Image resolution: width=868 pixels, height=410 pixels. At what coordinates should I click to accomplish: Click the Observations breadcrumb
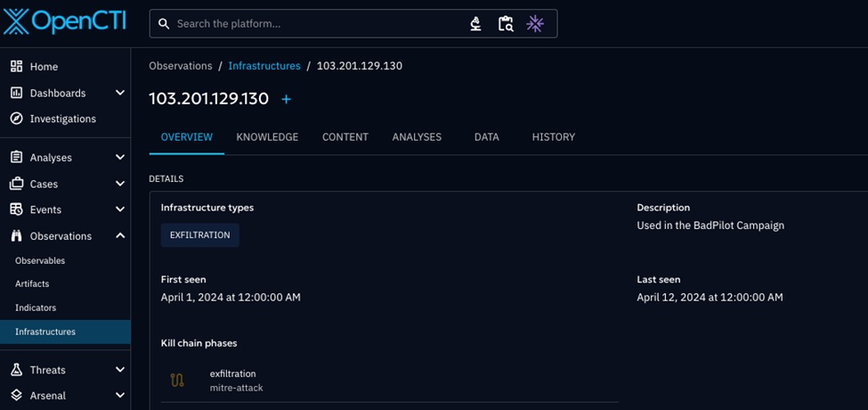coord(181,66)
